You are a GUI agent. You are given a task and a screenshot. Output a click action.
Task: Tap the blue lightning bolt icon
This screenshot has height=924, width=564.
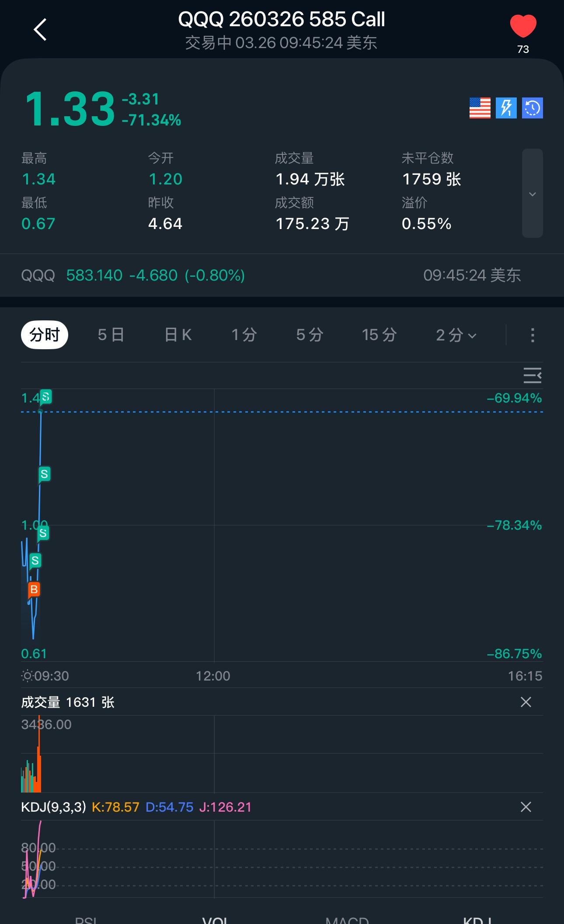click(x=506, y=108)
